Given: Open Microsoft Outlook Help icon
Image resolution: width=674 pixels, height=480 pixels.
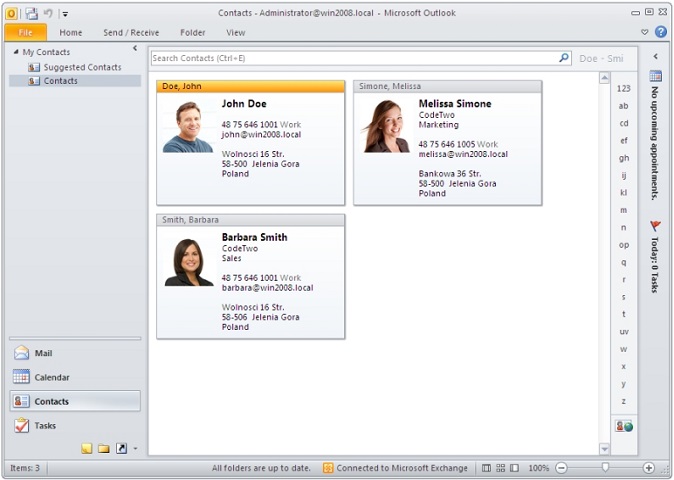Looking at the screenshot, I should pyautogui.click(x=661, y=32).
